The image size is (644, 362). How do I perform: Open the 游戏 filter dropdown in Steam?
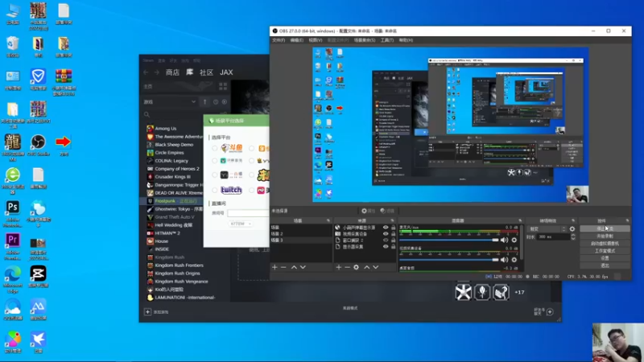point(169,102)
